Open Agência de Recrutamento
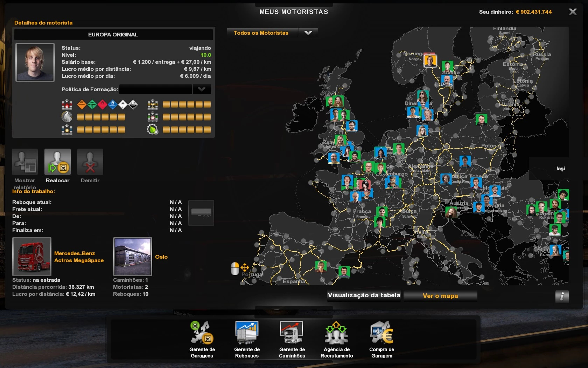 [x=336, y=339]
